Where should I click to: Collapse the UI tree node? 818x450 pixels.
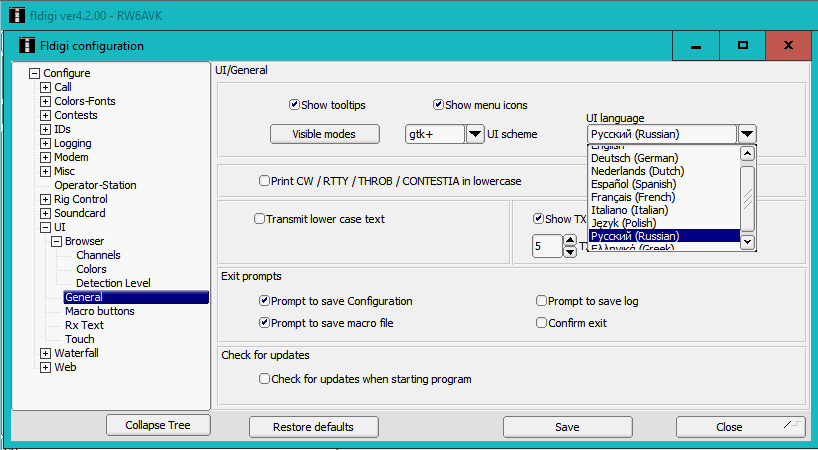click(45, 227)
